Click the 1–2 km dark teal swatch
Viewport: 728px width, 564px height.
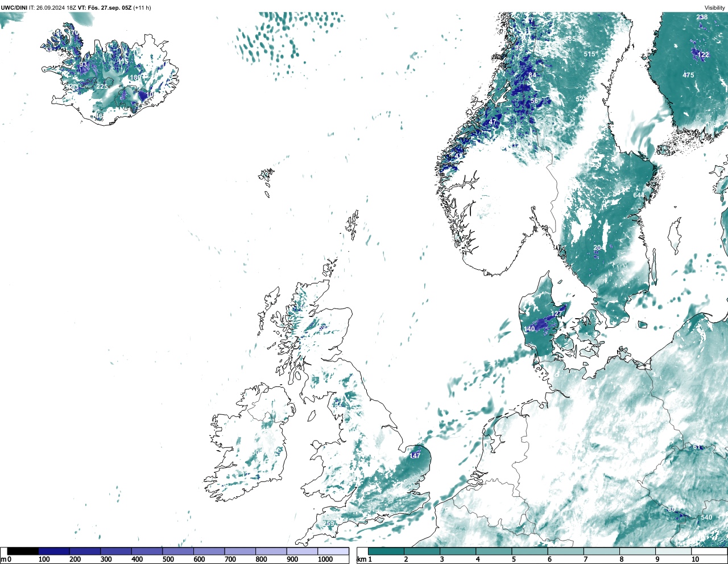386,551
